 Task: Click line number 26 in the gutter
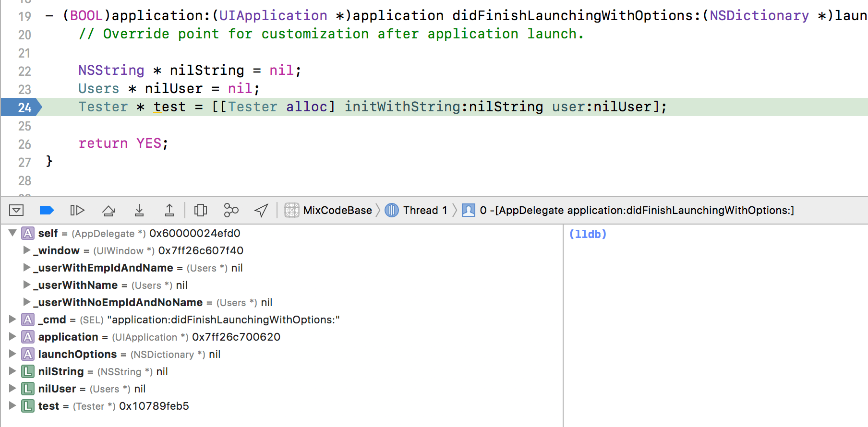(24, 144)
